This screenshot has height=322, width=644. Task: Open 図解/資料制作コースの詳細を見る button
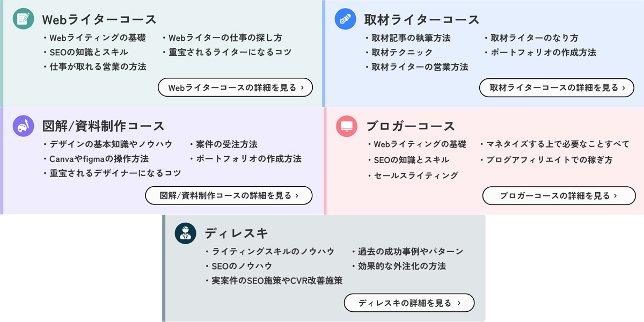(229, 195)
